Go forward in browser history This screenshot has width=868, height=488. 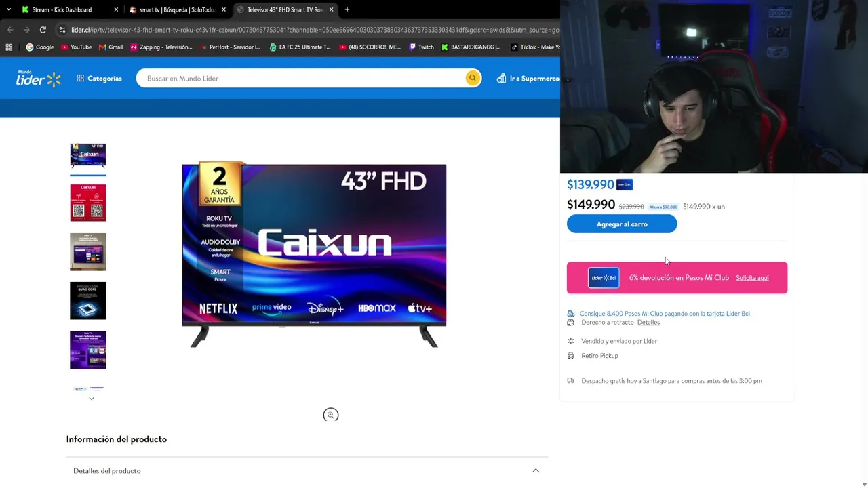pos(26,30)
